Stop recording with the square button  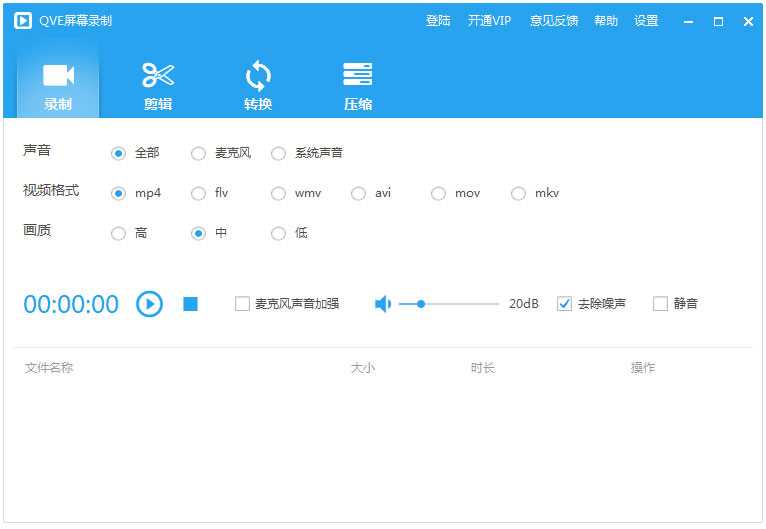tap(191, 304)
